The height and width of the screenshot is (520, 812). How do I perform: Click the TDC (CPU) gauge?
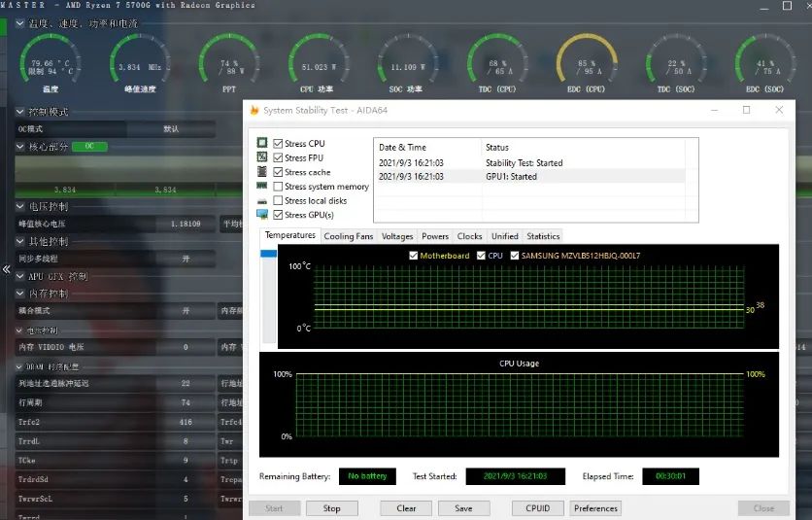pos(497,63)
